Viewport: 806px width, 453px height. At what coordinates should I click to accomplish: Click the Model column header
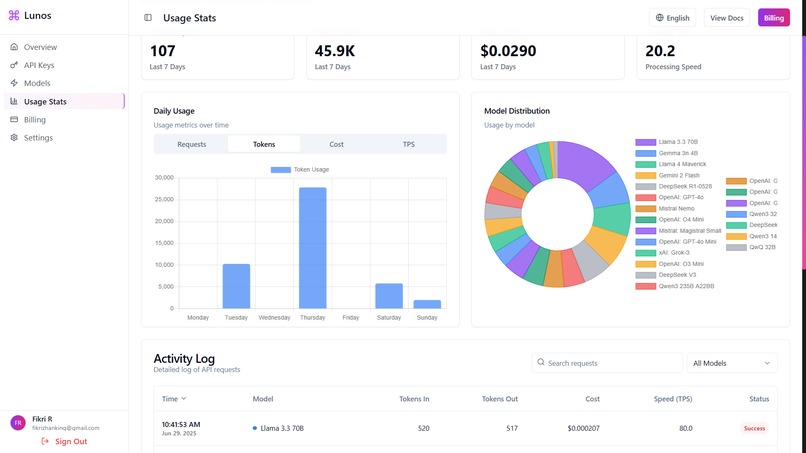point(263,398)
